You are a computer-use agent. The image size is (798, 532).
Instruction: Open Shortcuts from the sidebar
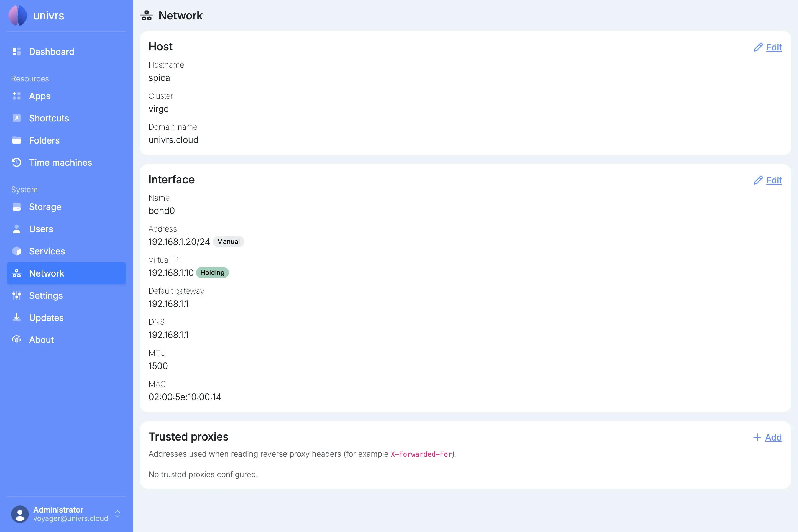click(66, 118)
